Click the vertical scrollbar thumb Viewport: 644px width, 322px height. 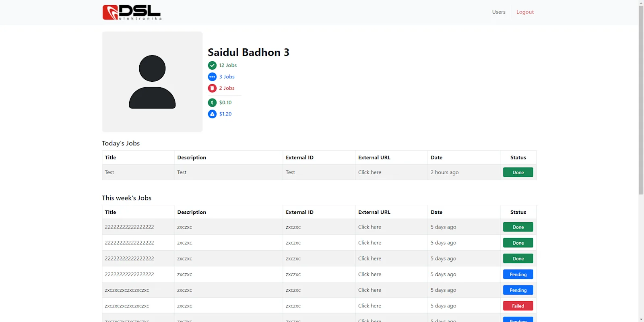click(x=641, y=100)
